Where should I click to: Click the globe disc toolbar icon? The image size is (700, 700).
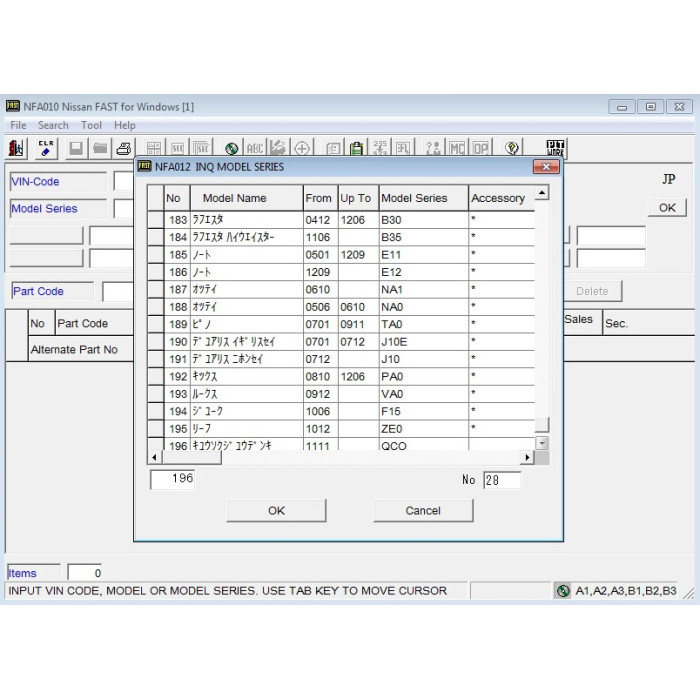click(232, 148)
